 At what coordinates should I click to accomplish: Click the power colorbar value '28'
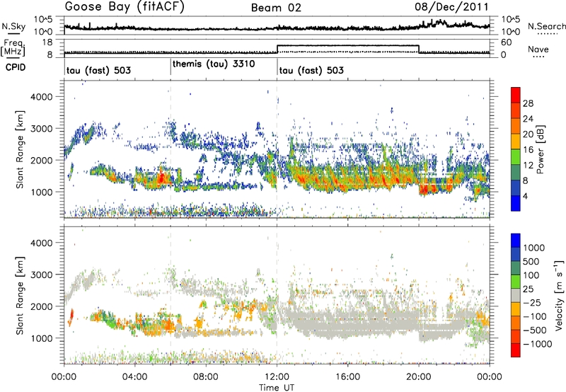528,103
